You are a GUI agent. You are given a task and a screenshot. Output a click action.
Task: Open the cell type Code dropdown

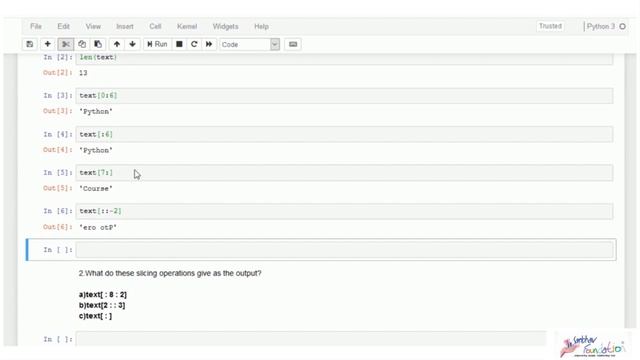pyautogui.click(x=249, y=44)
